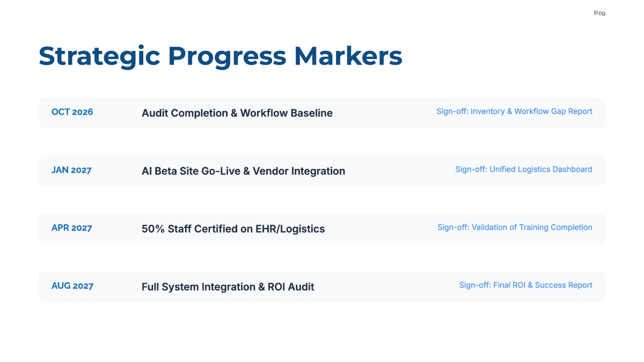Open Inventory & Workflow Gap Report sign-off
This screenshot has height=362, width=644.
pos(515,112)
